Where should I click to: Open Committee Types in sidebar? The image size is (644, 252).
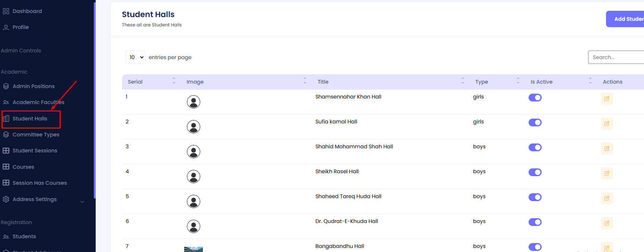[x=36, y=135]
